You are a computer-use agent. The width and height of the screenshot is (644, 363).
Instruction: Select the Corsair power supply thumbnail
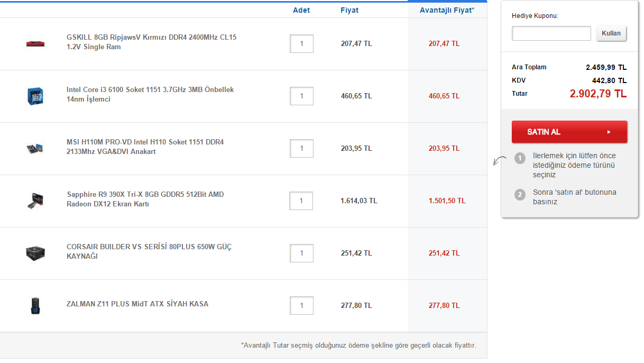(35, 253)
